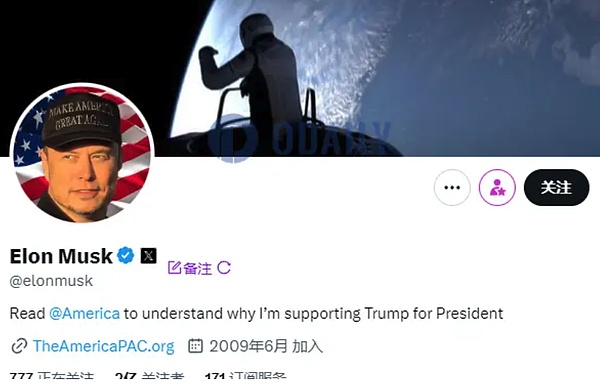This screenshot has height=385, width=600.
Task: Click the blue verified checkmark badge
Action: [x=126, y=255]
